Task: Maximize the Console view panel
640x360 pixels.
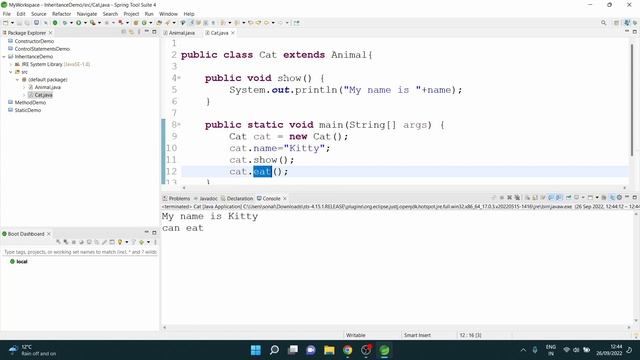Action: coord(635,197)
